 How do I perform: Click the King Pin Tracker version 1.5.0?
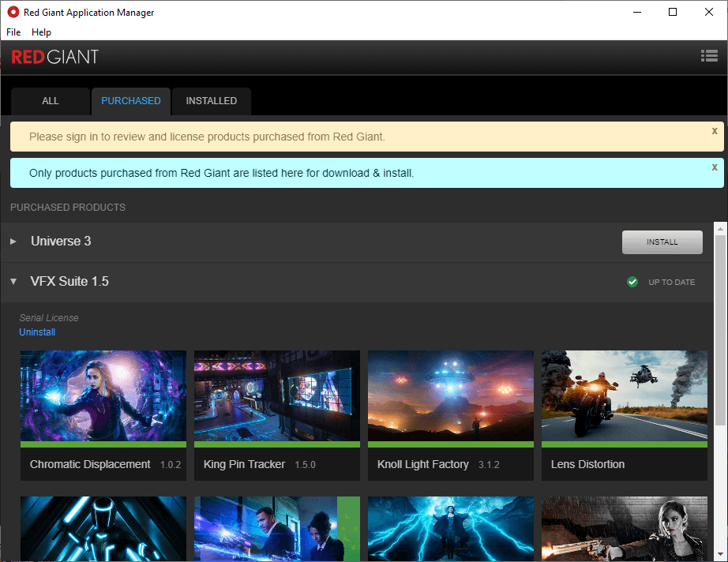pyautogui.click(x=305, y=465)
